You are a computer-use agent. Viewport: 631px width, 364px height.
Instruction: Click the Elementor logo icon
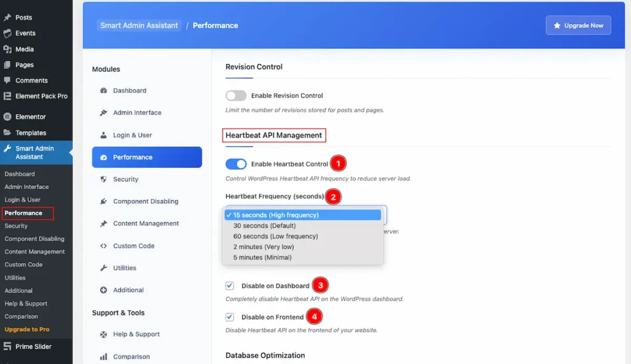[7, 116]
